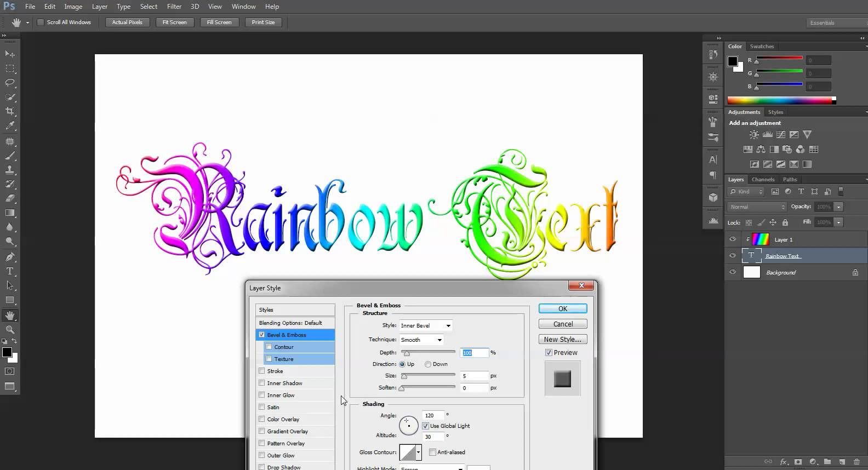868x470 pixels.
Task: Select the Down direction radio button
Action: pos(428,364)
